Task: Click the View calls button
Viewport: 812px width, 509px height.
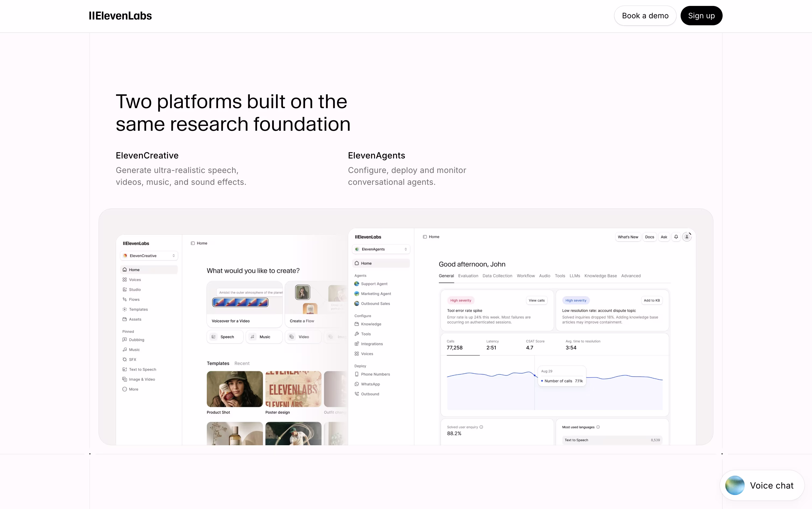Action: (537, 300)
